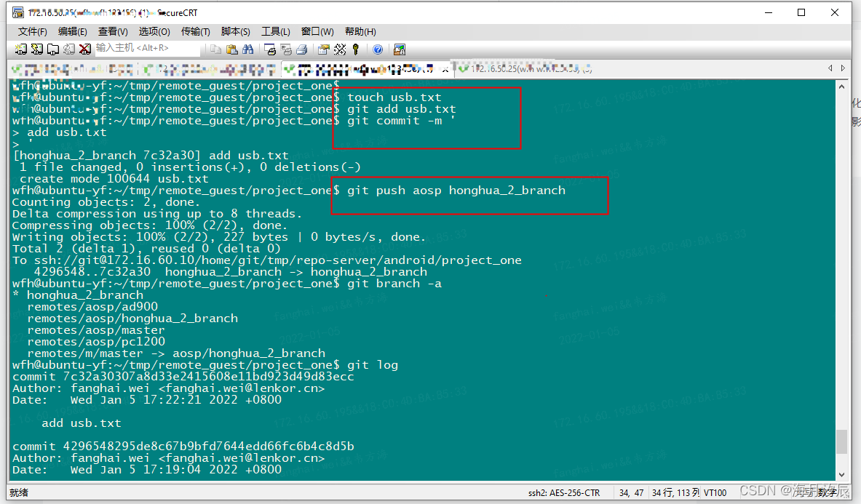The image size is (861, 504).
Task: Click the 就绪 status bar text
Action: click(19, 492)
